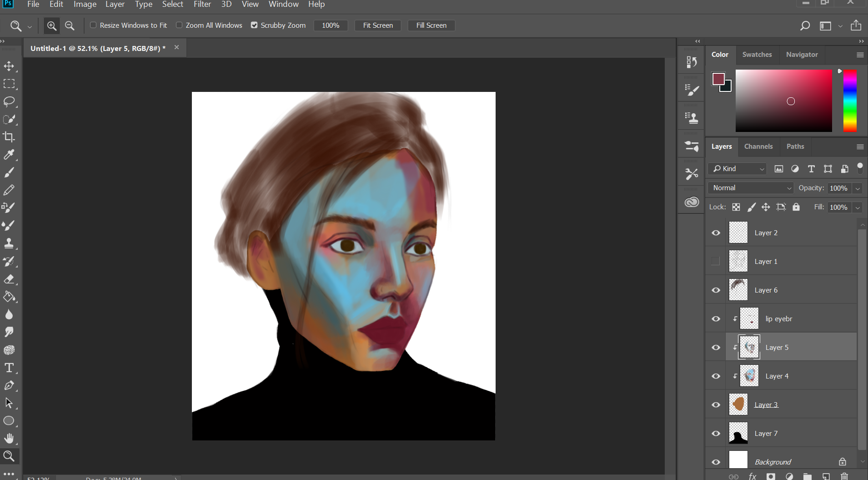Click the foreground color swatch
Image resolution: width=868 pixels, height=480 pixels.
(718, 79)
